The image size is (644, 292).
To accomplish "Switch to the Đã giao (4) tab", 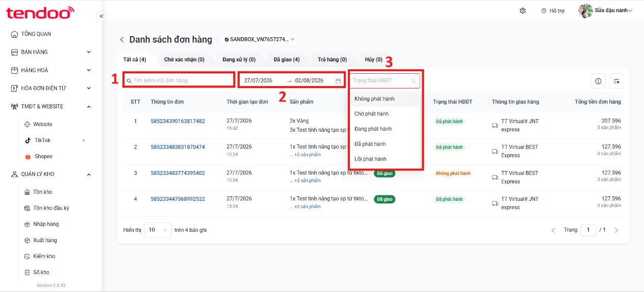I will click(x=286, y=60).
